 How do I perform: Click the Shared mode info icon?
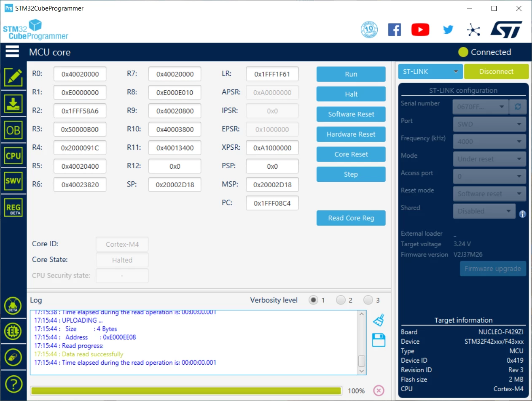tap(523, 214)
